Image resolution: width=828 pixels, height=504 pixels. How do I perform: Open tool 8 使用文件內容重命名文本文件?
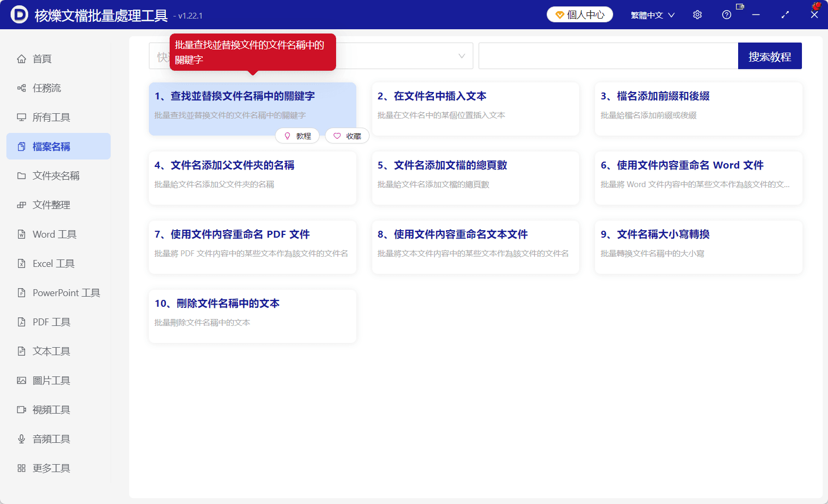pyautogui.click(x=475, y=247)
